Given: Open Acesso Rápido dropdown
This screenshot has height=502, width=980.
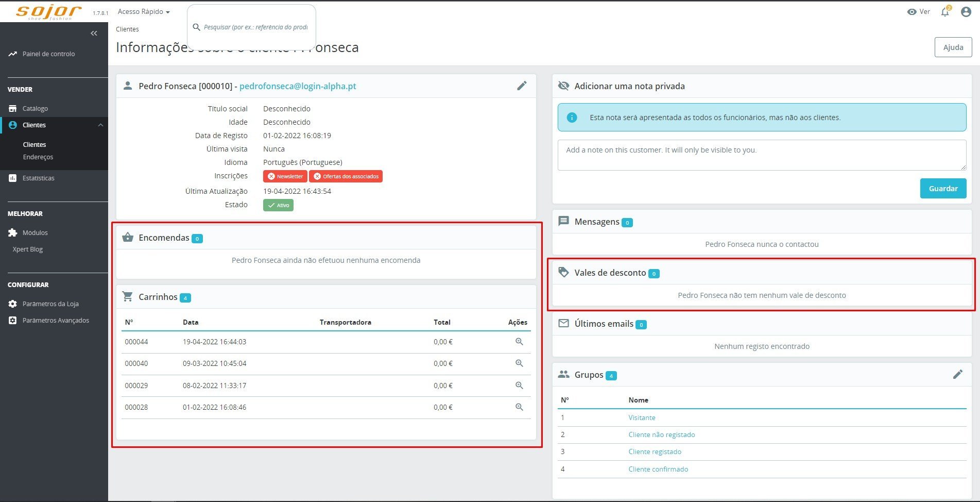Looking at the screenshot, I should click(x=144, y=11).
